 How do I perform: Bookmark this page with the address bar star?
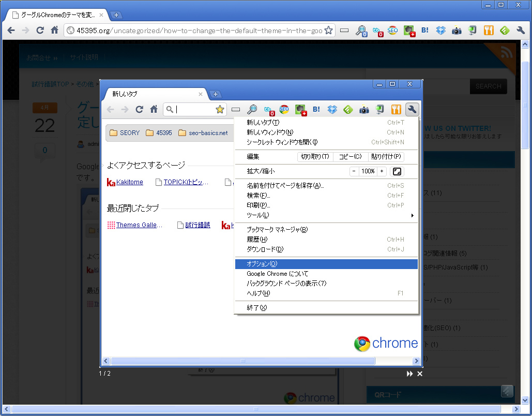click(328, 31)
